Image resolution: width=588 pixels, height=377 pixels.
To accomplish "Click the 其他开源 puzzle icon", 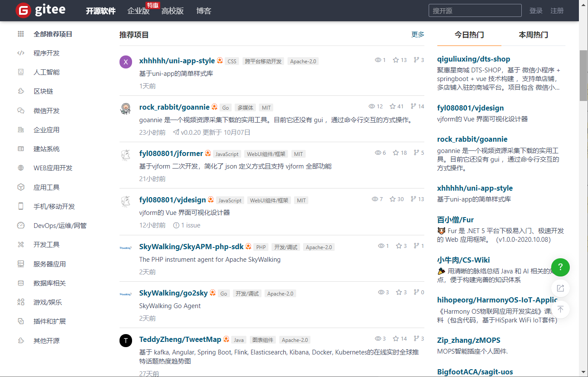I will coord(21,341).
